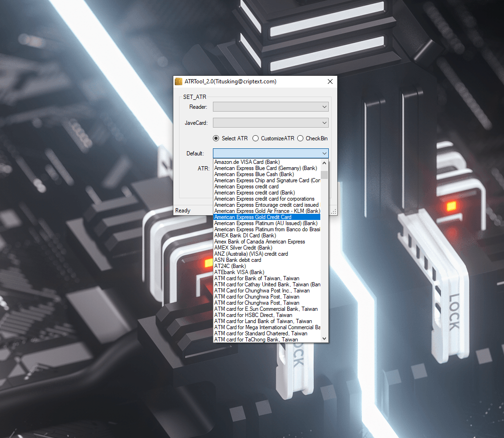Select Amazon.de VISA Card (Bank) entry
Screen dimensions: 504x438
(247, 162)
